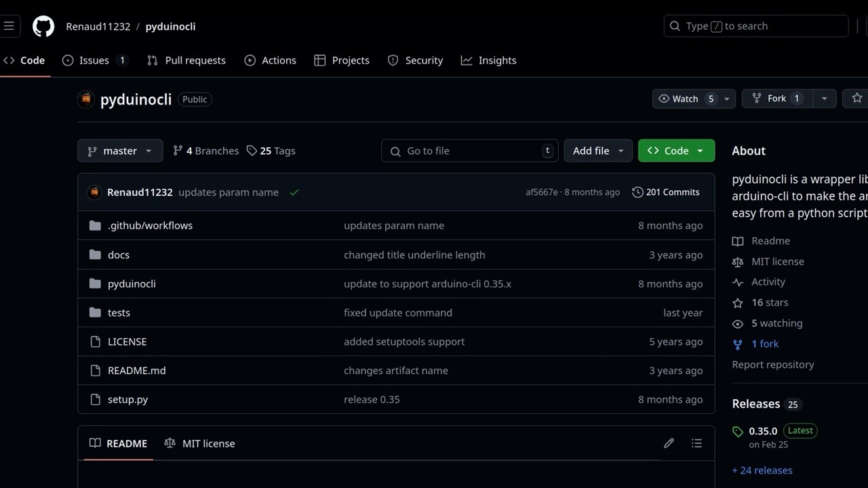
Task: Open the .github/workflows folder name
Action: click(151, 226)
